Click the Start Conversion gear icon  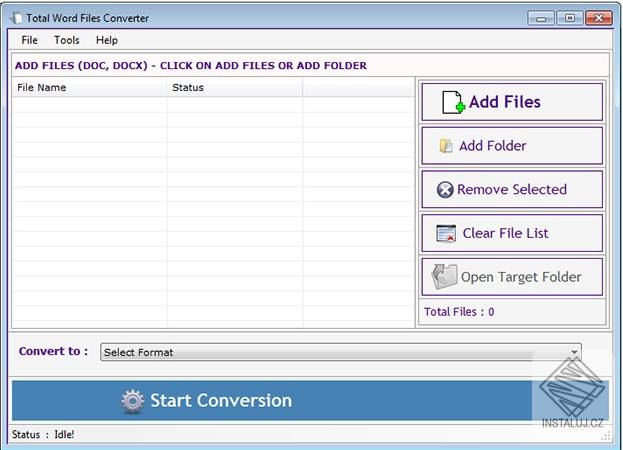[133, 401]
